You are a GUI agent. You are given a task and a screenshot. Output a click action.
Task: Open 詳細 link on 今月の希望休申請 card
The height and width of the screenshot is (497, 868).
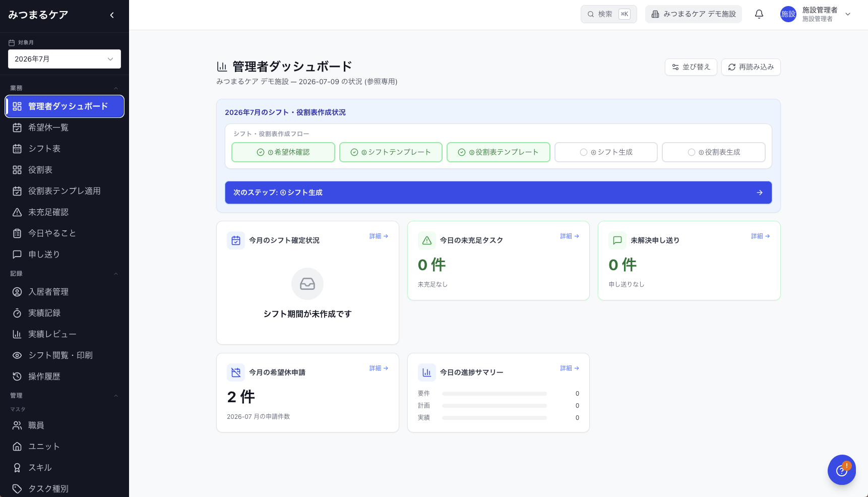(x=379, y=368)
